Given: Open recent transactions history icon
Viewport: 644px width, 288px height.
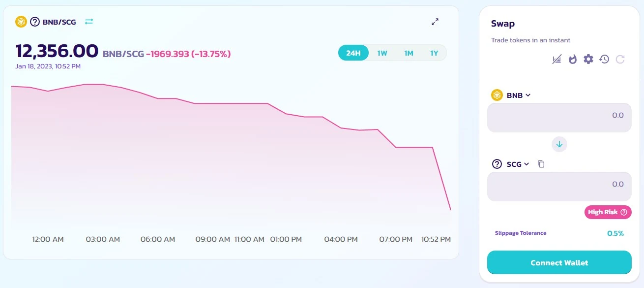Looking at the screenshot, I should click(x=604, y=59).
